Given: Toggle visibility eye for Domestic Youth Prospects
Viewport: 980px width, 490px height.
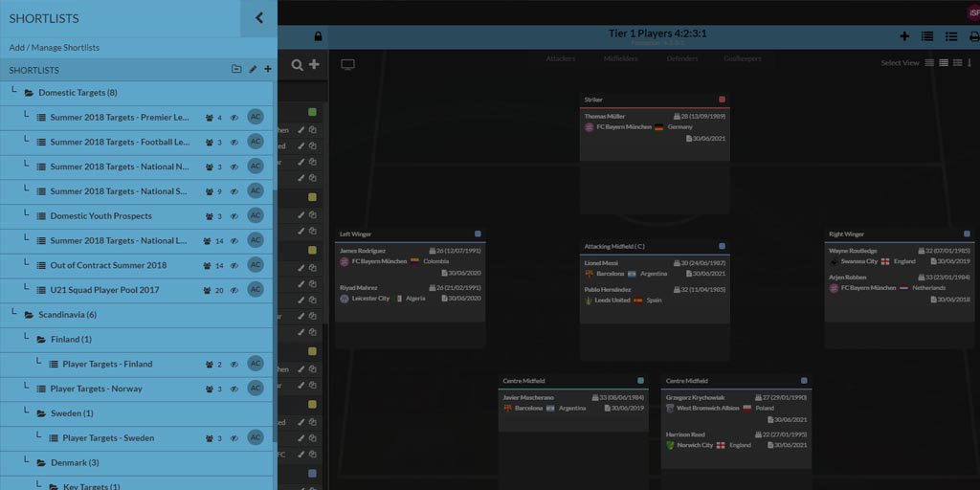Looking at the screenshot, I should 234,216.
